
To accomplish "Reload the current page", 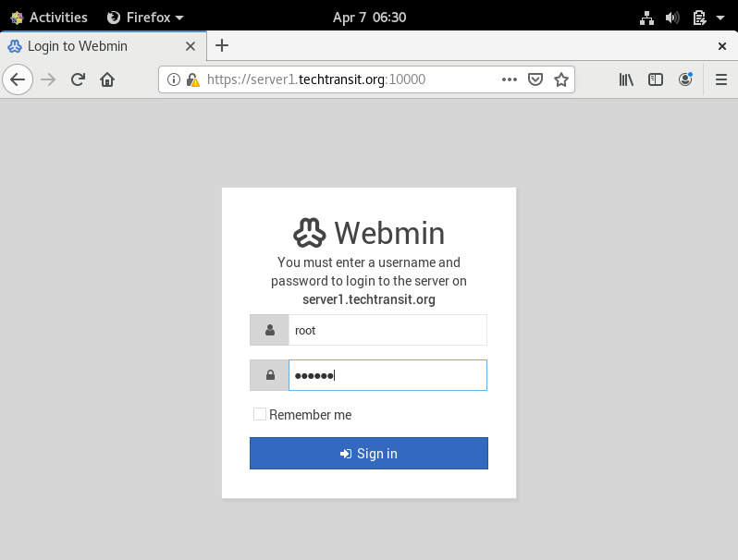I will 78,79.
